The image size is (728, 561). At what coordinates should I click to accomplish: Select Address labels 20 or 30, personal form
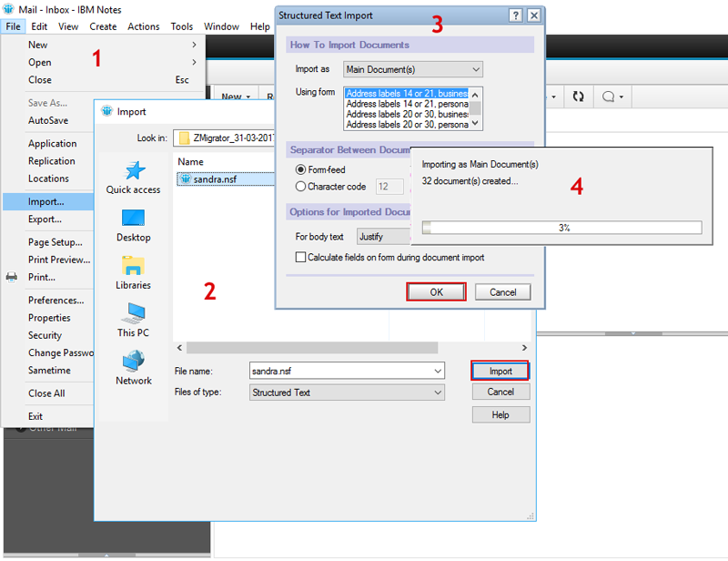click(x=407, y=124)
